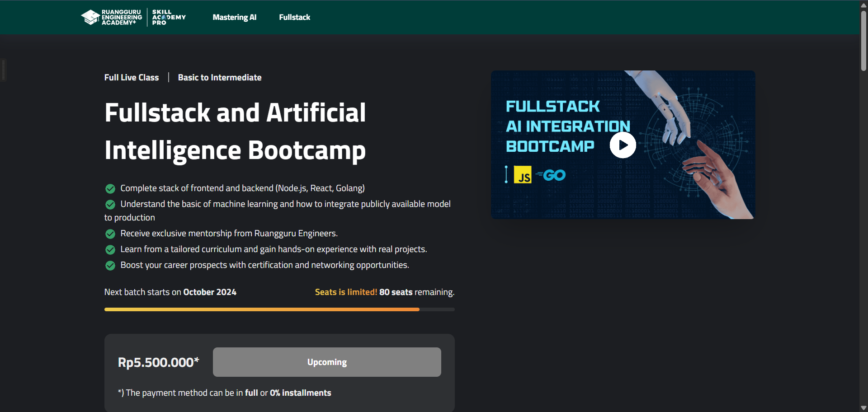Click the Full Live Class label

(x=132, y=78)
